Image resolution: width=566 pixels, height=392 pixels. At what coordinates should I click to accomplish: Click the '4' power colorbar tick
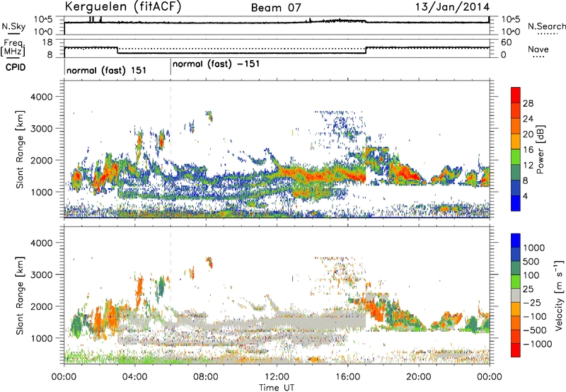[x=525, y=197]
